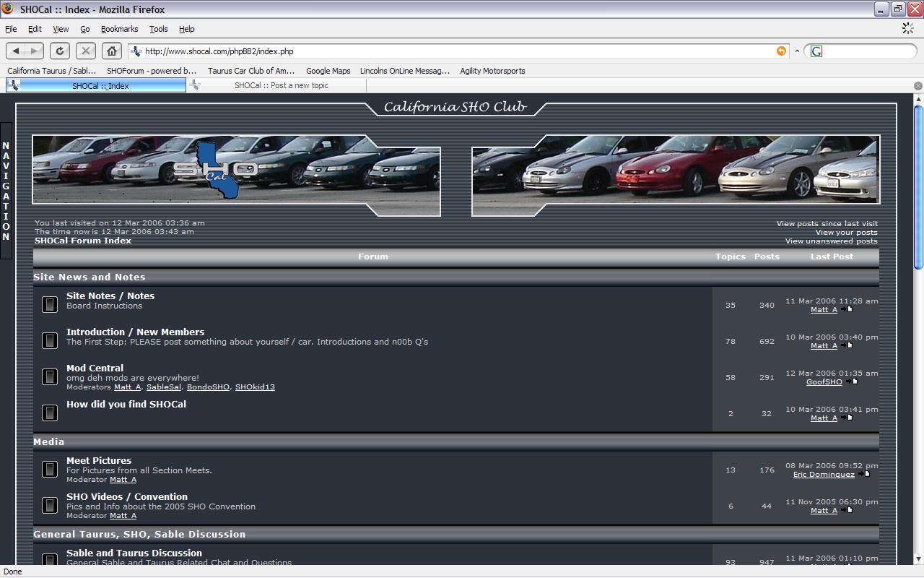Image resolution: width=924 pixels, height=578 pixels.
Task: Click 'View unanswered posts' link
Action: point(831,241)
